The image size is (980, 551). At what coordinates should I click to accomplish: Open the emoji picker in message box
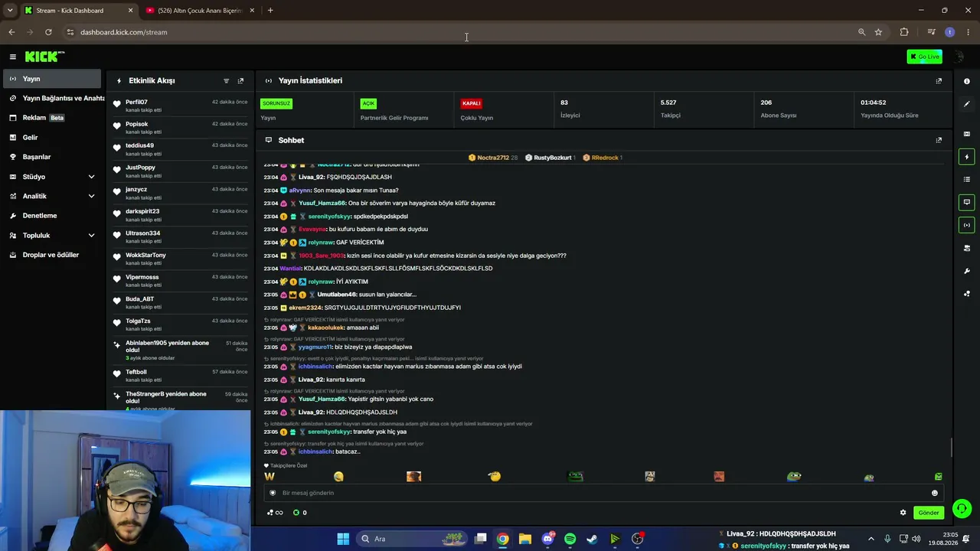[934, 493]
